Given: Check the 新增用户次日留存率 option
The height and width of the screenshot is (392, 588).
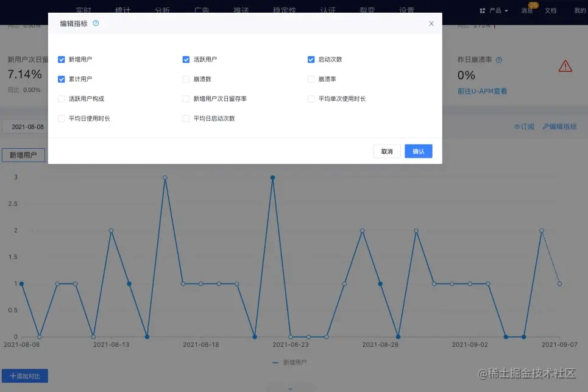Looking at the screenshot, I should 186,99.
